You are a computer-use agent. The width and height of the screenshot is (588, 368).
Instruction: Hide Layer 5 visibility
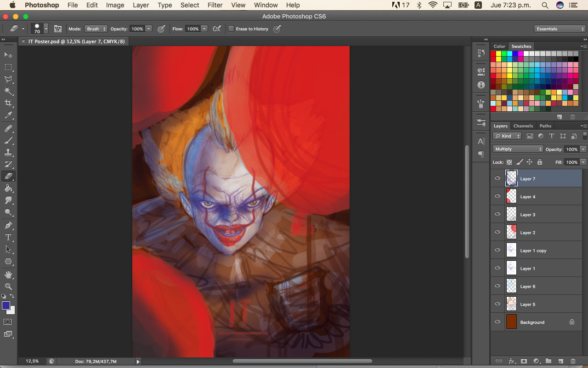(x=498, y=304)
